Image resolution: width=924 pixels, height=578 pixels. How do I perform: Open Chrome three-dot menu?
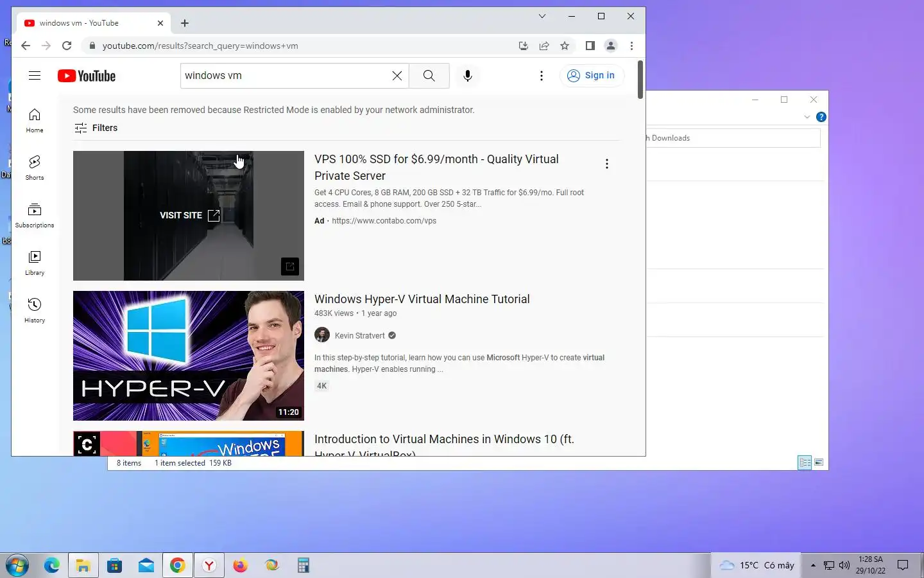point(631,46)
